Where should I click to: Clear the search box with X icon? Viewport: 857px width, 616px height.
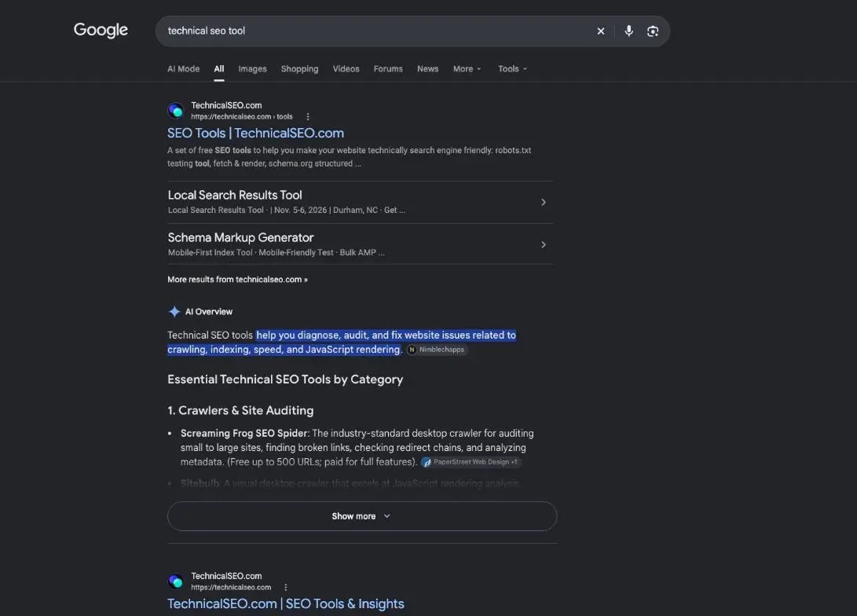pos(601,31)
